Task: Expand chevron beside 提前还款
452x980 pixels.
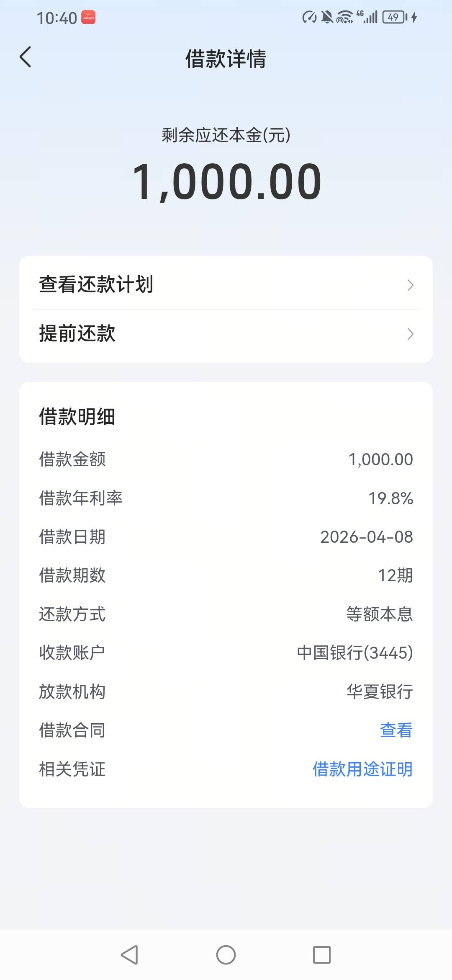Action: [x=410, y=334]
